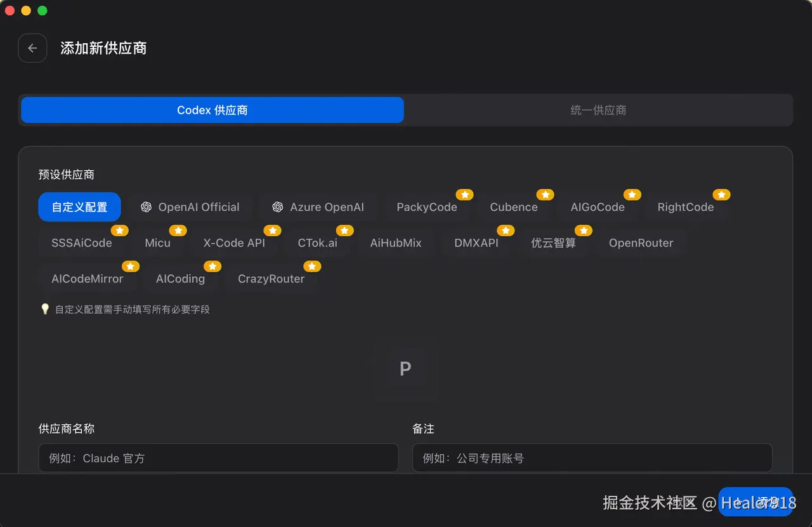The width and height of the screenshot is (812, 527).
Task: Click the star badge on Cubence
Action: coord(546,195)
